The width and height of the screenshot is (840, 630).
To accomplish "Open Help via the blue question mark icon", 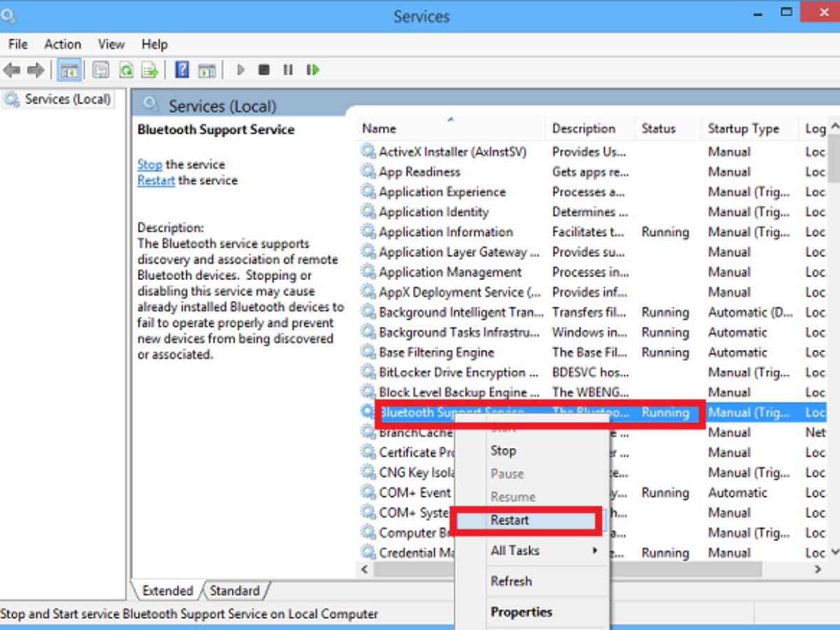I will [x=182, y=70].
